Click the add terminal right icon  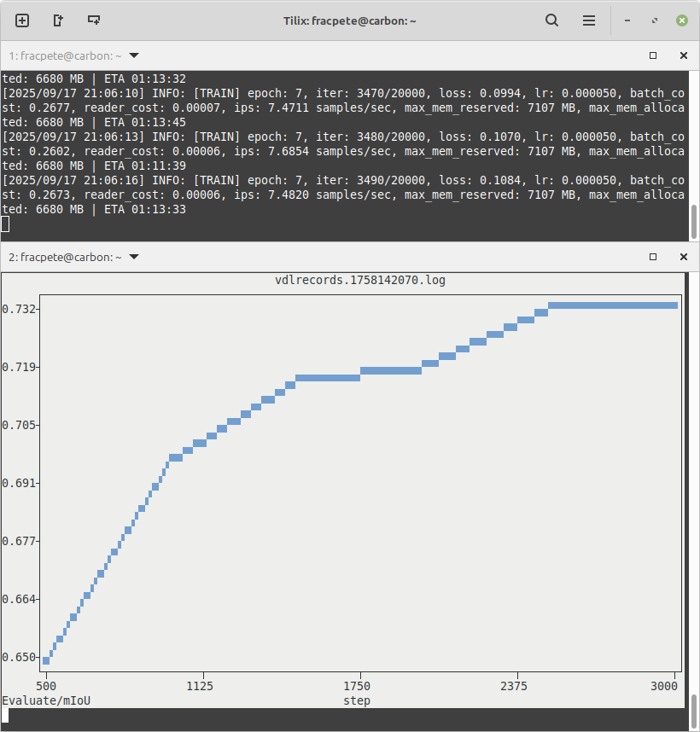coord(58,20)
